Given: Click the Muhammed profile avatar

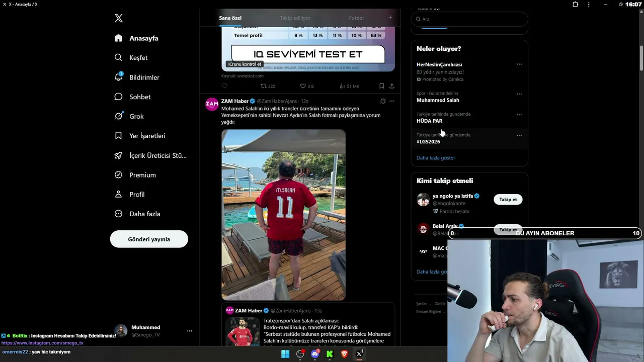Looking at the screenshot, I should [x=121, y=331].
